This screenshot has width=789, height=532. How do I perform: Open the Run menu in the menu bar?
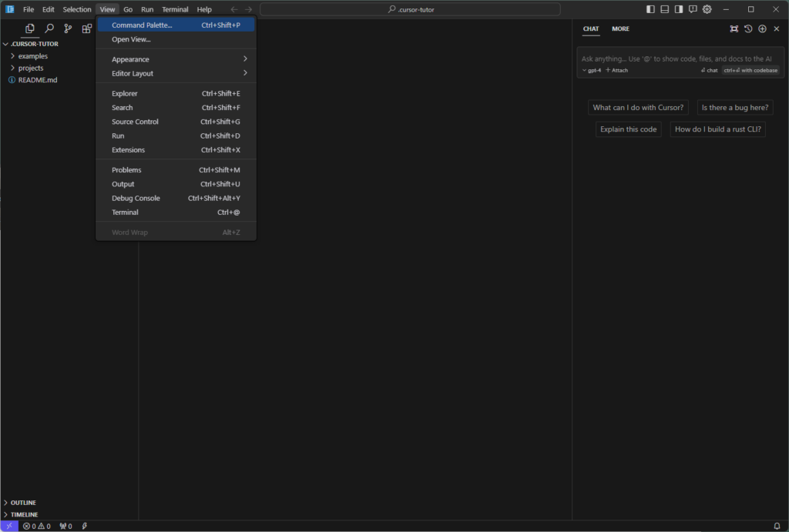point(147,9)
